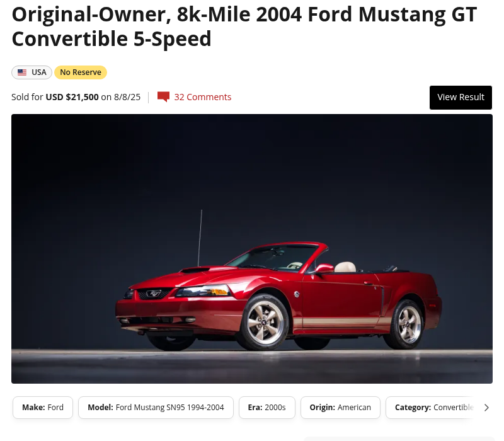Click the USA flag icon

point(22,72)
